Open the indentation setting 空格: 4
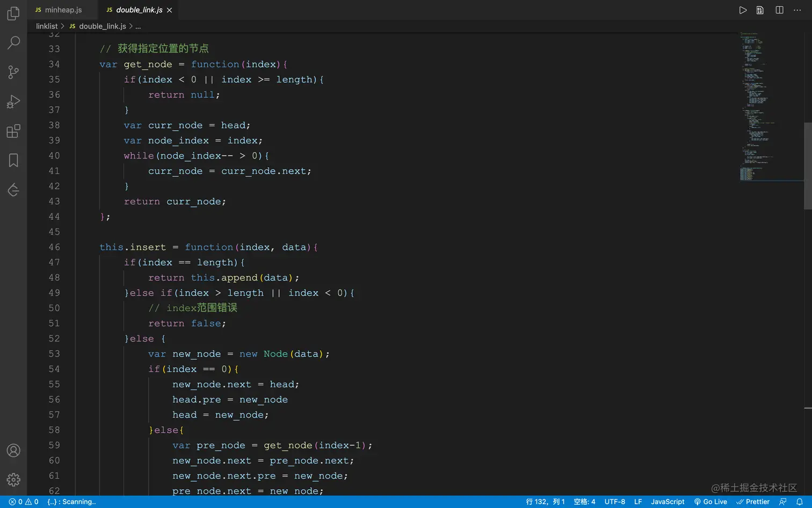 tap(584, 502)
